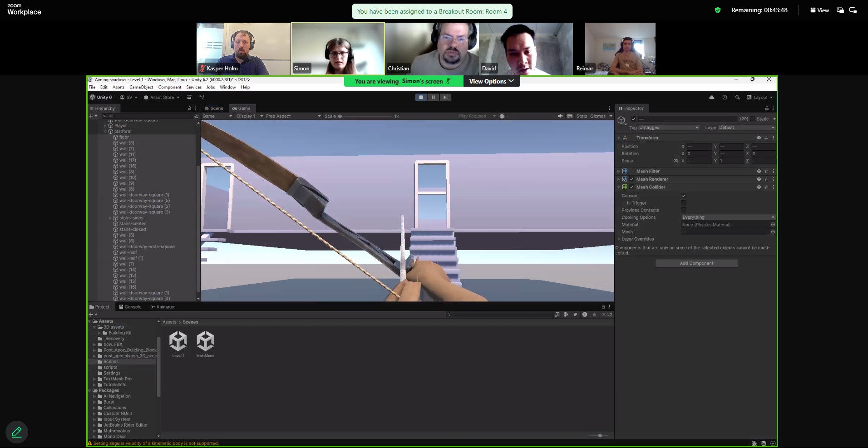
Task: Open Zoom View Options menu
Action: pos(491,81)
